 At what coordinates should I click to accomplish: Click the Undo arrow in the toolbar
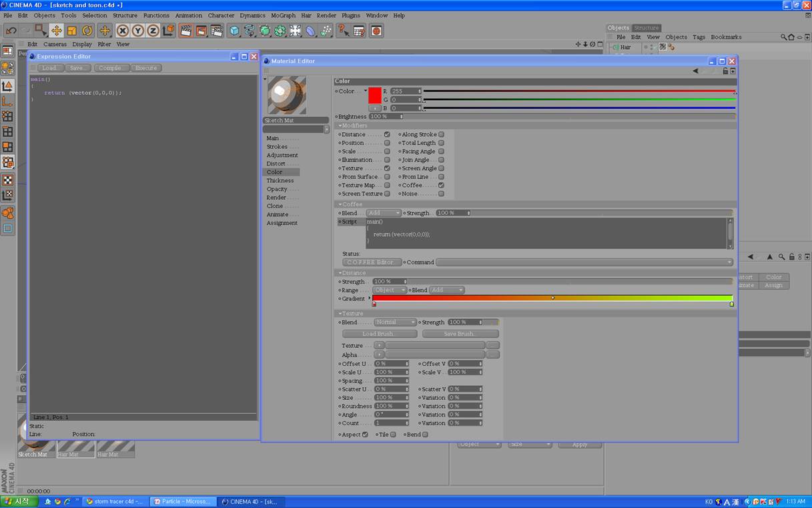11,31
